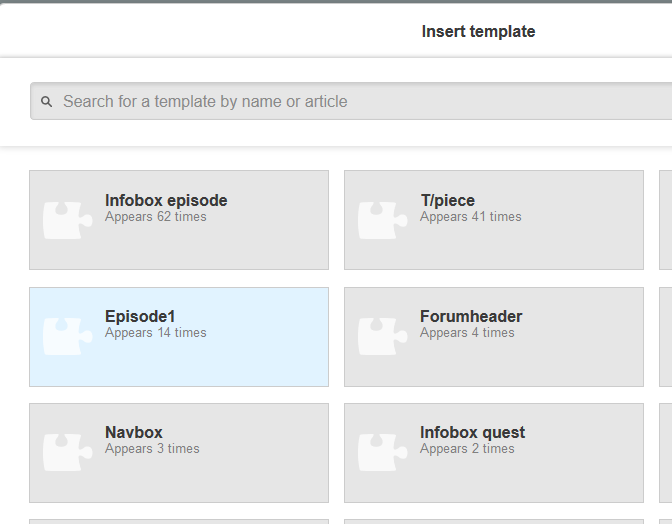Select the Episode1 puzzle piece icon

coord(68,336)
